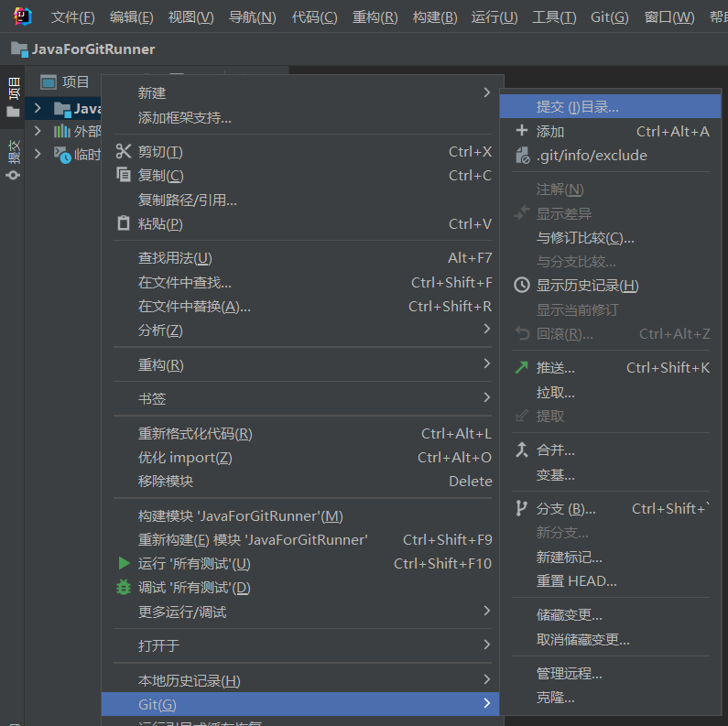The image size is (728, 726).
Task: Select 构建模块 'JavaForGitRunner'(M)
Action: [x=302, y=515]
